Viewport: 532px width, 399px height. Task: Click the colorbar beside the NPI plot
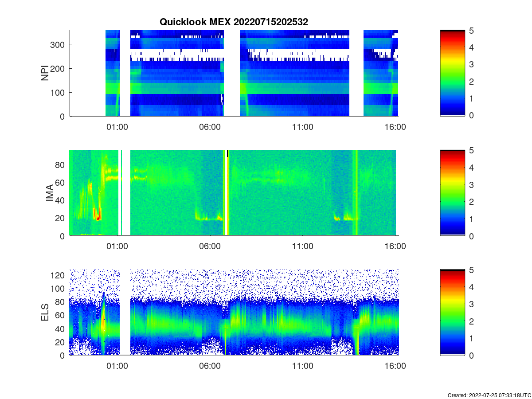point(452,73)
